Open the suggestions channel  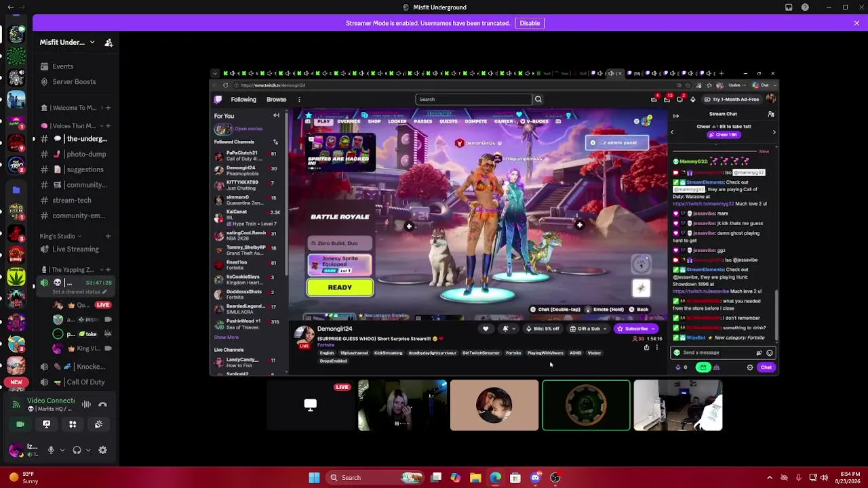76,170
